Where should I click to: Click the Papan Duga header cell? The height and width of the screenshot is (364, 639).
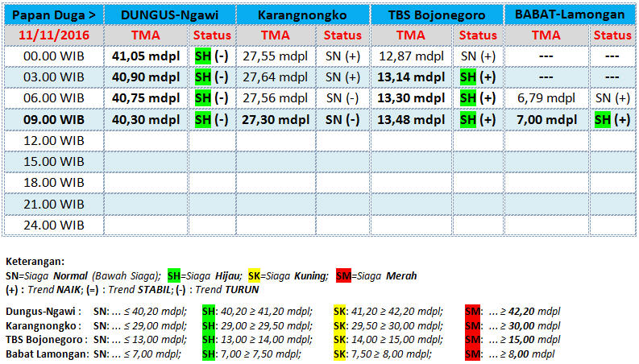(x=52, y=14)
